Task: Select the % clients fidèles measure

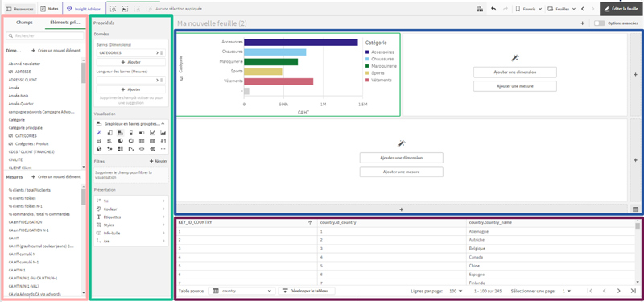Action: click(22, 198)
